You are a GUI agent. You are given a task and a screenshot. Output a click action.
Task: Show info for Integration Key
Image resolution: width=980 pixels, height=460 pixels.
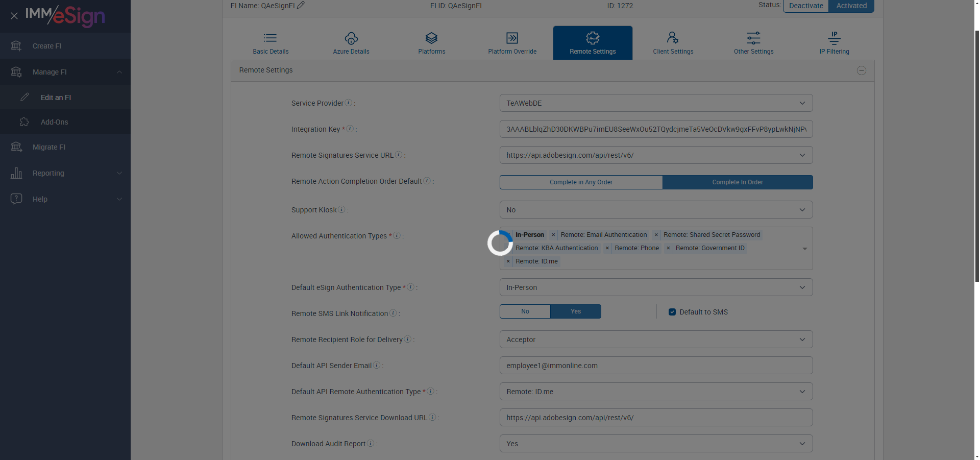coord(350,129)
